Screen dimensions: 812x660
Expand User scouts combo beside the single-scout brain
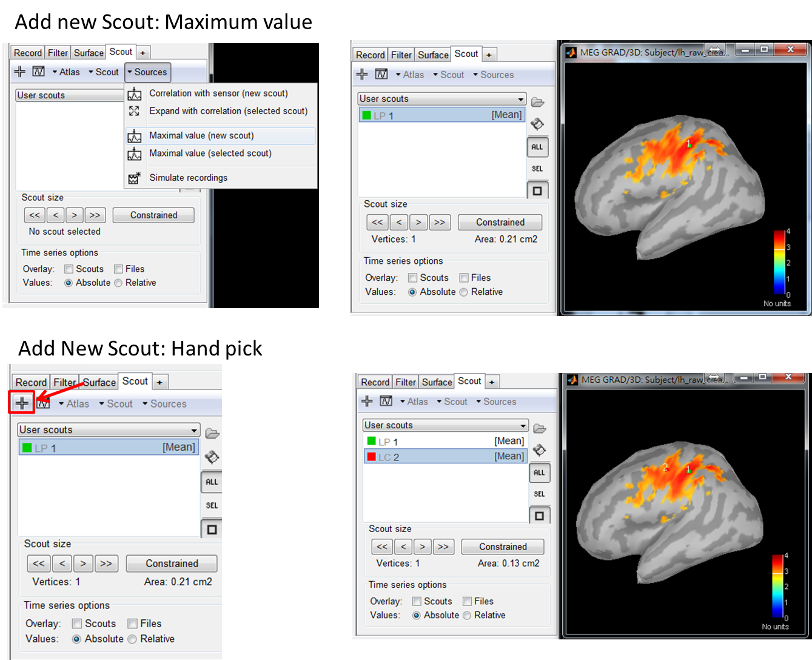442,98
